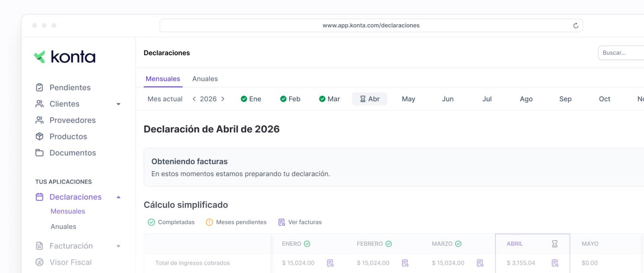Click the Facturación document icon
This screenshot has width=644, height=273.
[39, 246]
